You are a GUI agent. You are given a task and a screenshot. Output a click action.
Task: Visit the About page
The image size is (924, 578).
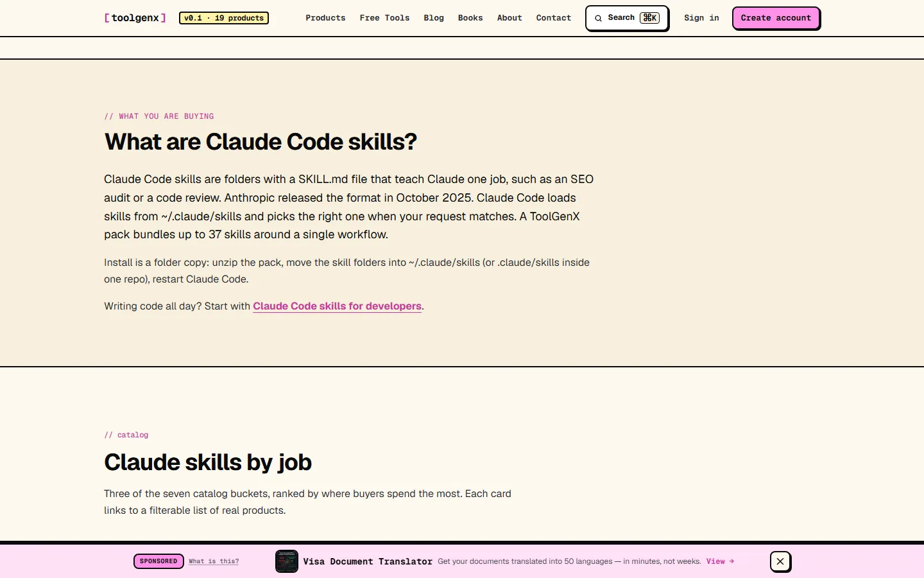pos(509,18)
